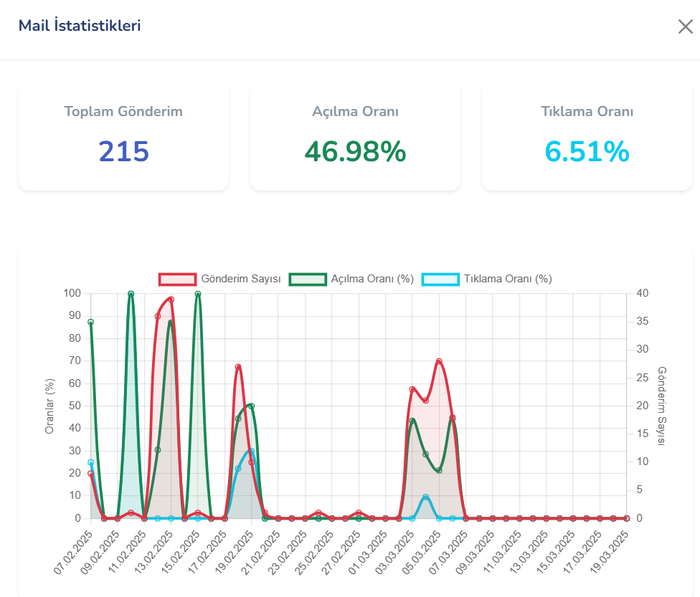The image size is (700, 597).
Task: Hide the Açılma Oranı (%) series via legend box
Action: pyautogui.click(x=307, y=280)
